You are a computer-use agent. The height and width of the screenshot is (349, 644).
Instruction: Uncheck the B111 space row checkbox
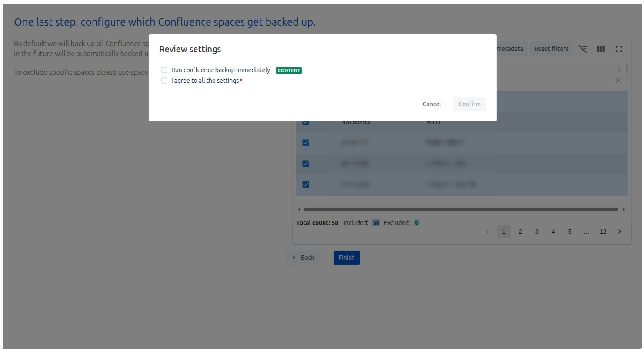[x=306, y=122]
